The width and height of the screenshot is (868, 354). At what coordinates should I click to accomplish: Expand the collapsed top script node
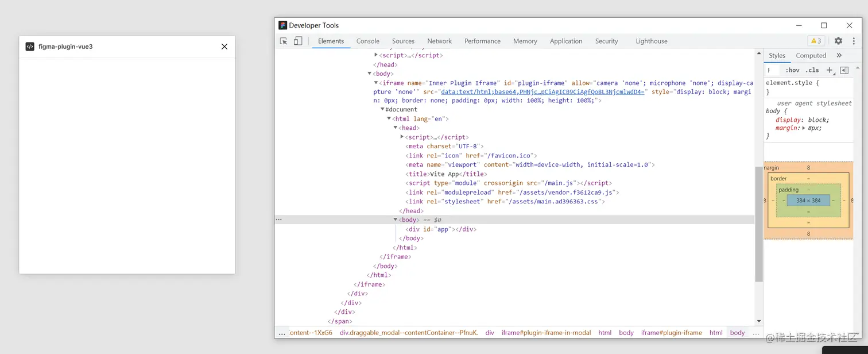point(376,55)
